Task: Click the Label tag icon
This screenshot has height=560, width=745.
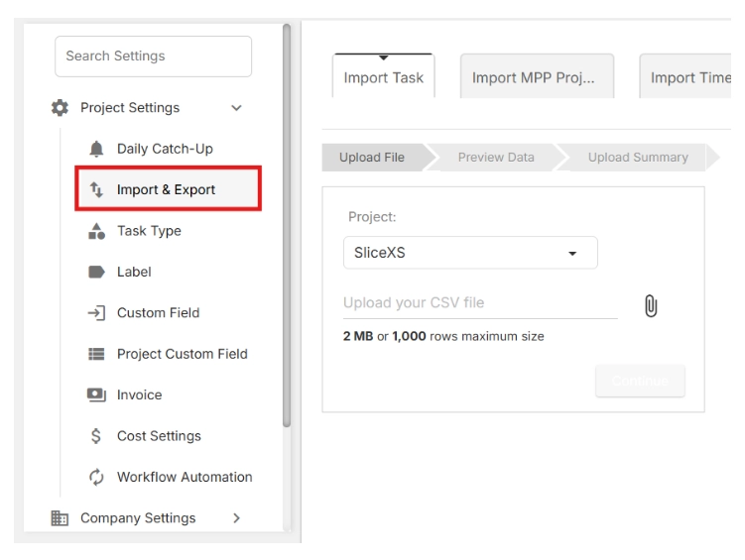Action: [x=97, y=272]
